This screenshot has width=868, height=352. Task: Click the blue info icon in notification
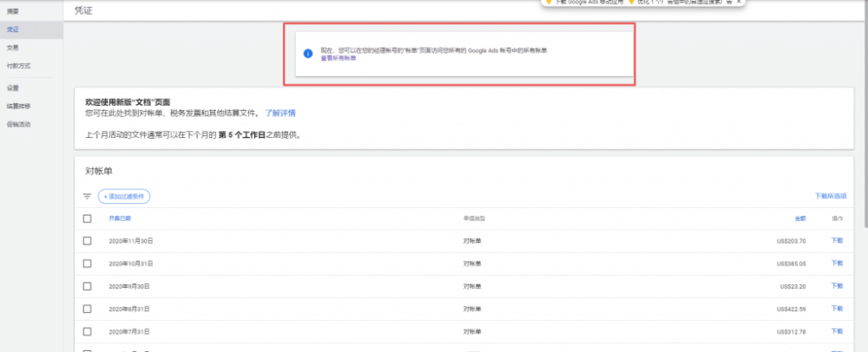coord(307,54)
